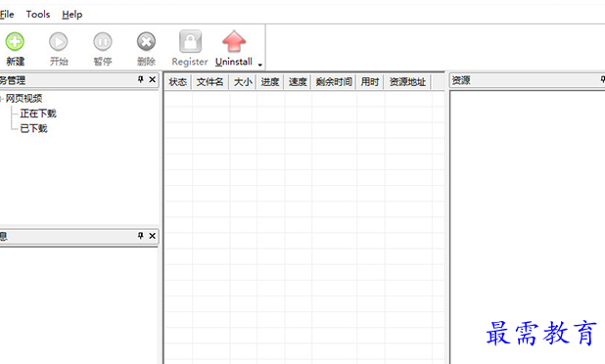Viewport: 605px width, 364px height.
Task: Open the File menu
Action: coord(7,15)
